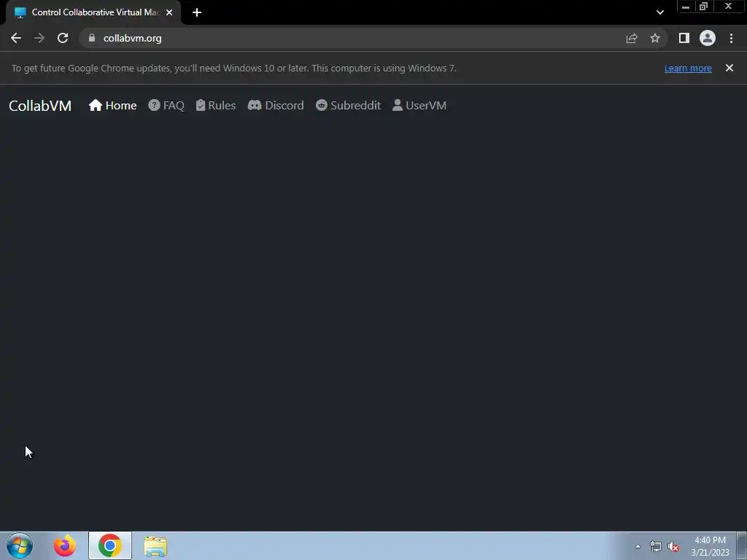Open a new tab with plus
747x560 pixels.
(x=197, y=12)
